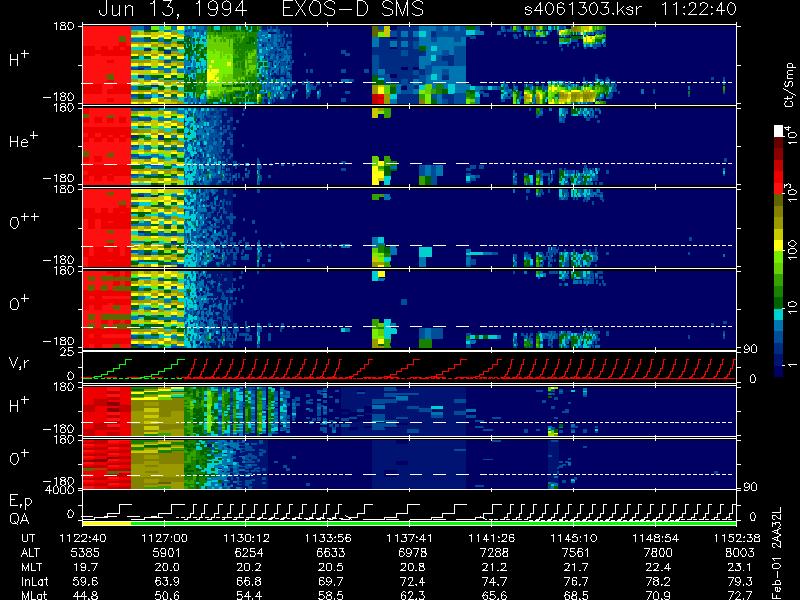Click UT value '1133:56'
Image resolution: width=800 pixels, height=600 pixels.
328,538
